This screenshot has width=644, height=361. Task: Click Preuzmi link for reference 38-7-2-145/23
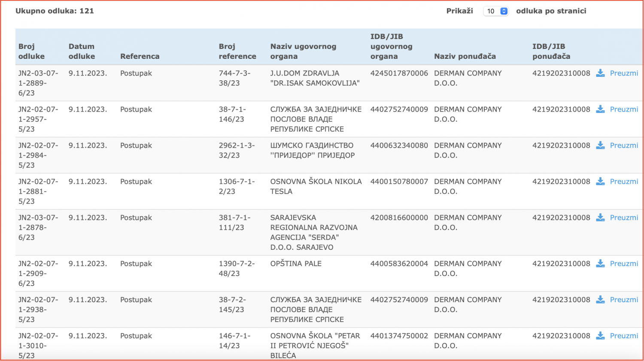(624, 300)
